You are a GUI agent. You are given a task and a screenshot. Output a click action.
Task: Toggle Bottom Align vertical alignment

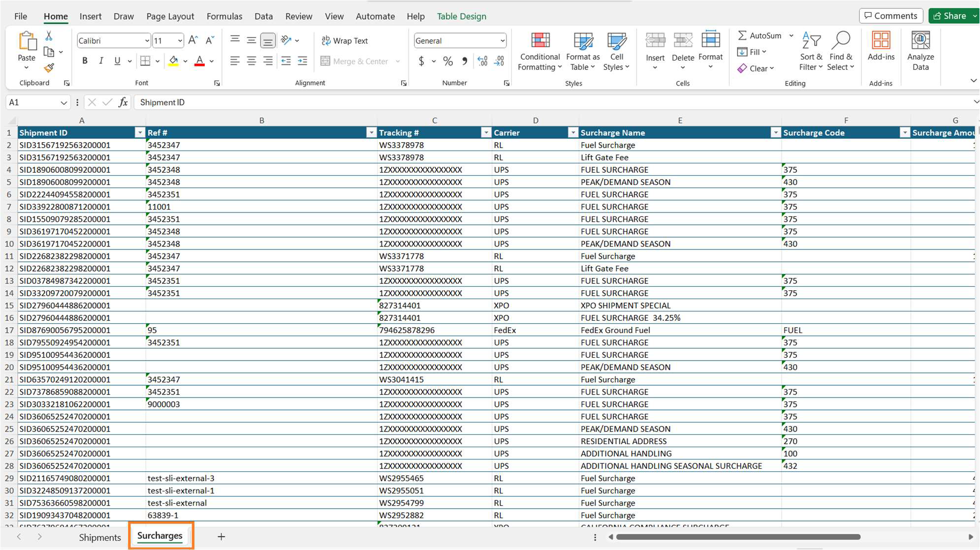pos(268,40)
